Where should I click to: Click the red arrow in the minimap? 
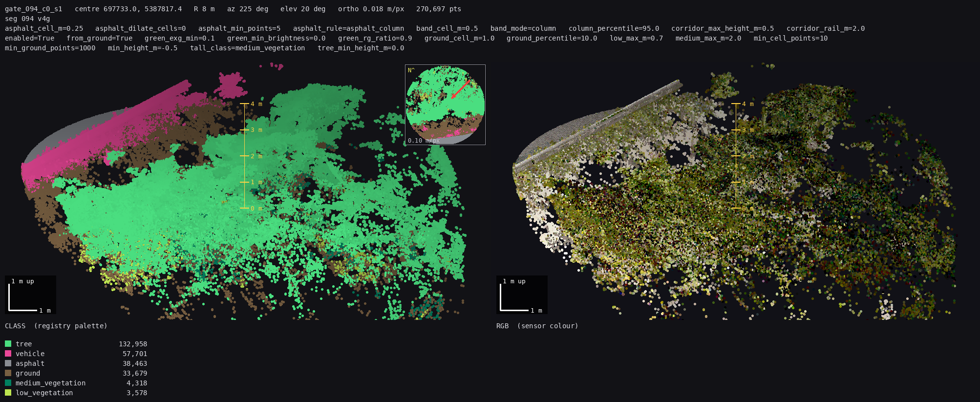tap(460, 89)
